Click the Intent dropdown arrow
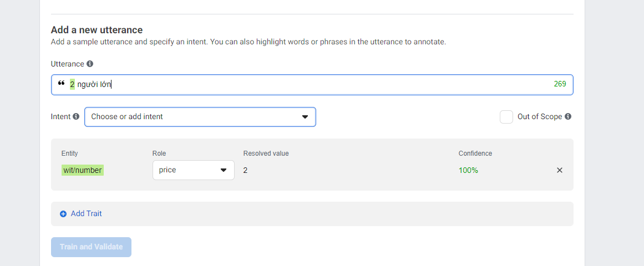Image resolution: width=644 pixels, height=266 pixels. point(305,117)
